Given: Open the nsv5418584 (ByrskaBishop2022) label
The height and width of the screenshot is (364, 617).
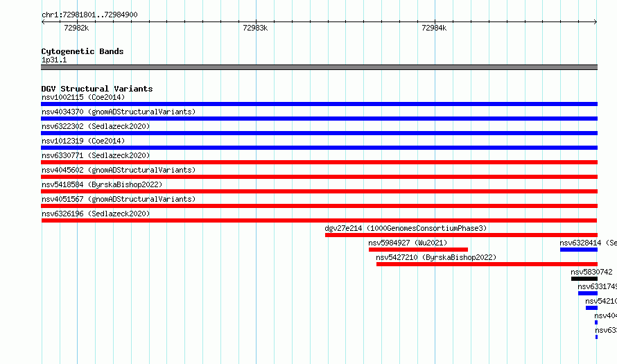Looking at the screenshot, I should 102,184.
